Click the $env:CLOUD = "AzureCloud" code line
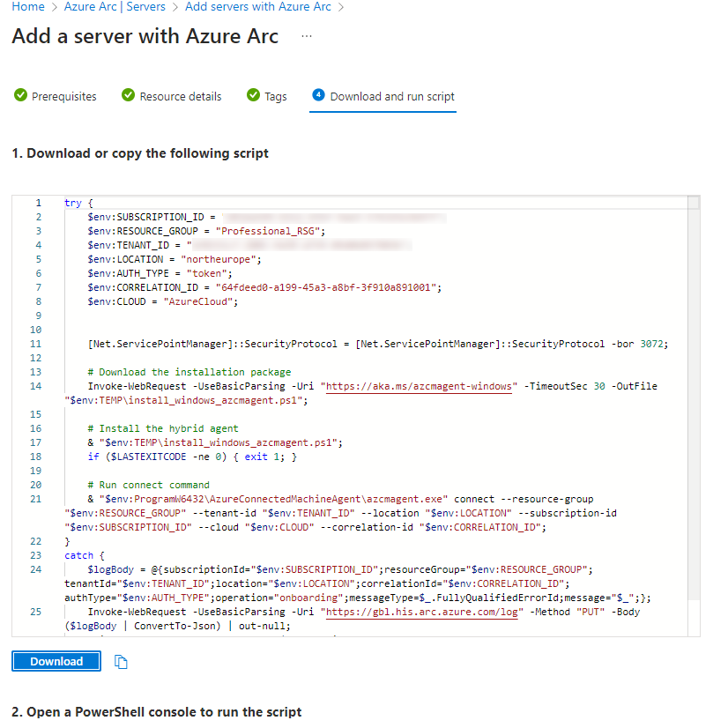This screenshot has height=728, width=728. pyautogui.click(x=162, y=301)
